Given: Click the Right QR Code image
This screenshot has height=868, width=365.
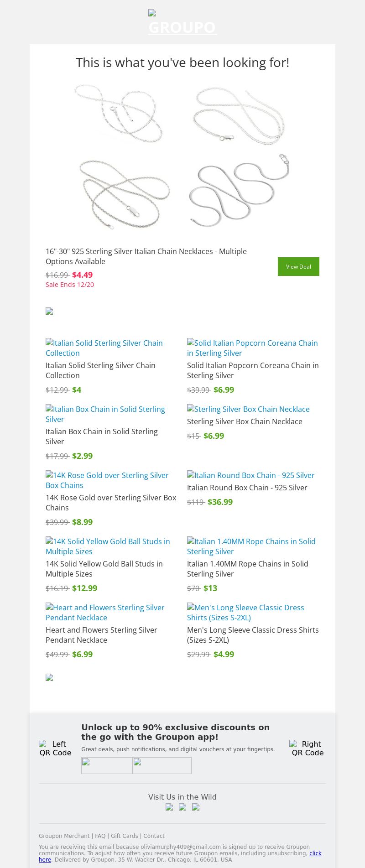Looking at the screenshot, I should pos(308,748).
